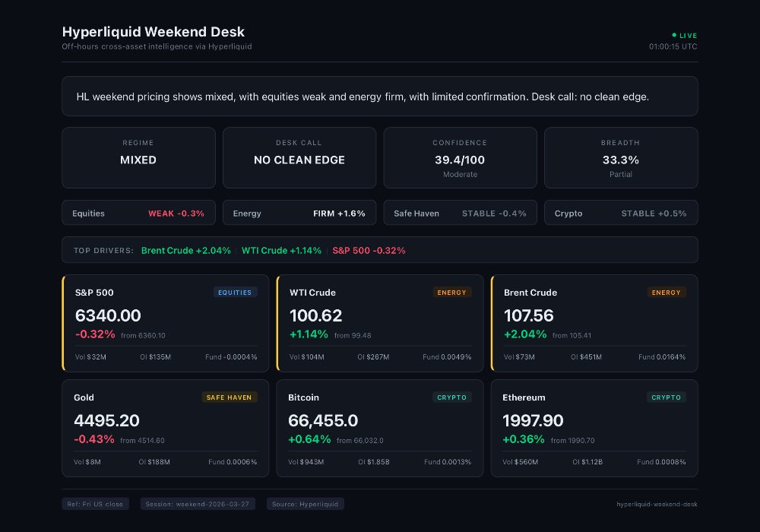Screen dimensions: 760x532
Task: Click the green LIVE status indicator
Action: (x=685, y=36)
